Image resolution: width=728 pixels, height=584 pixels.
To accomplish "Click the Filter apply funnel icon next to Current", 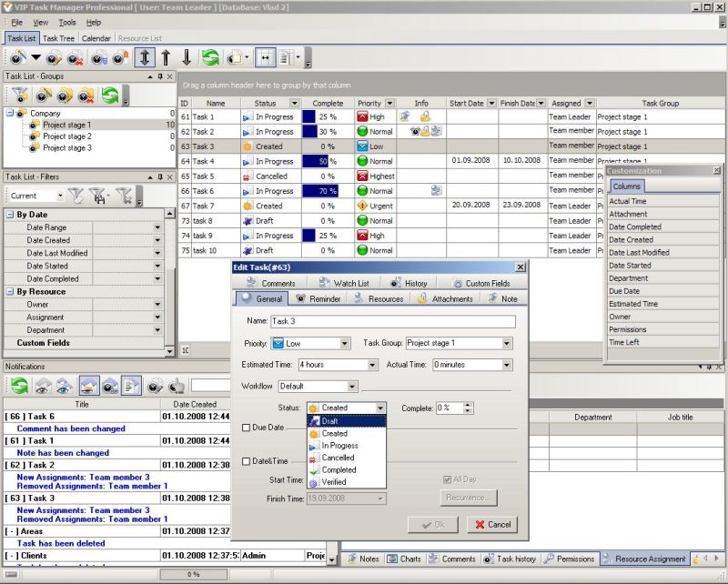I will tap(76, 196).
